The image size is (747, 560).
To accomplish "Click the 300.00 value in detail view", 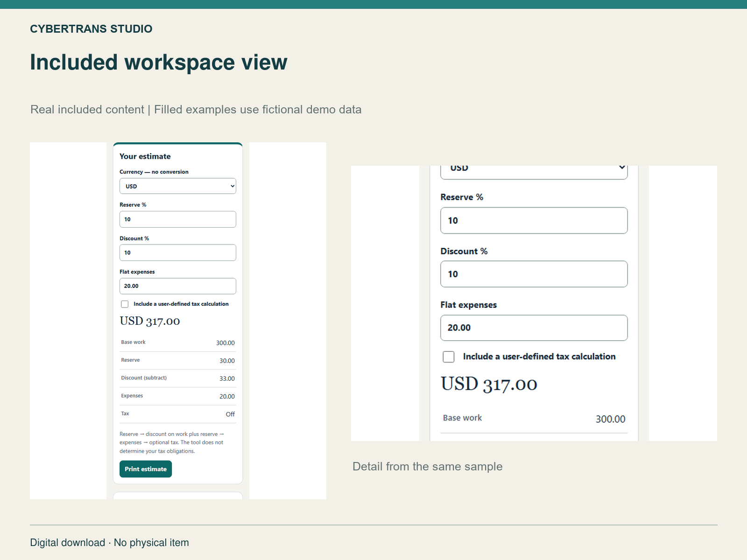I will click(x=611, y=419).
